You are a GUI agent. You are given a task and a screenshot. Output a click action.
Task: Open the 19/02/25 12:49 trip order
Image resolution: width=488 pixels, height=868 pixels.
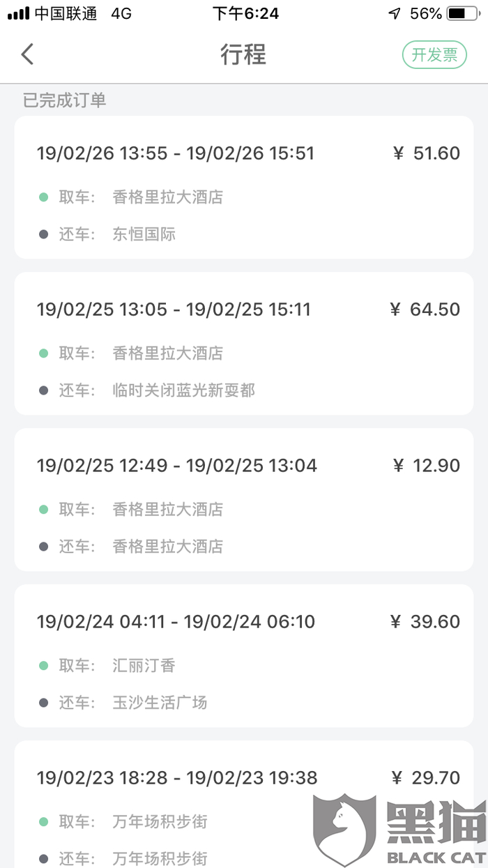(x=243, y=500)
